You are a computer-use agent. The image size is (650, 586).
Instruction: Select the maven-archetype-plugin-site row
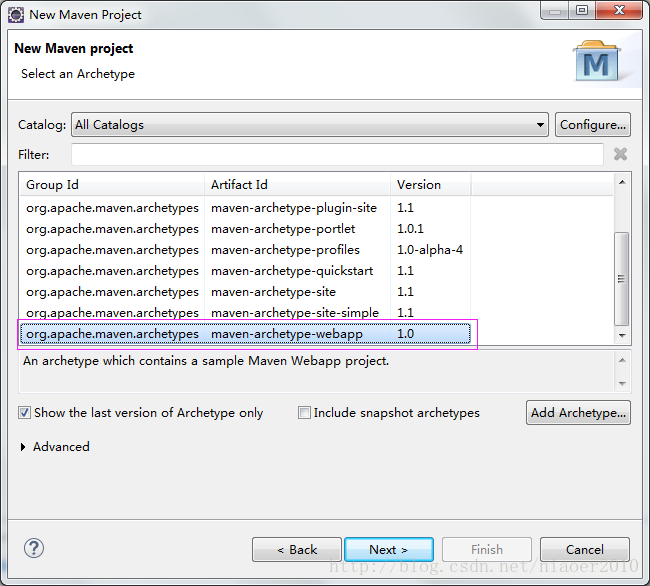pos(245,208)
